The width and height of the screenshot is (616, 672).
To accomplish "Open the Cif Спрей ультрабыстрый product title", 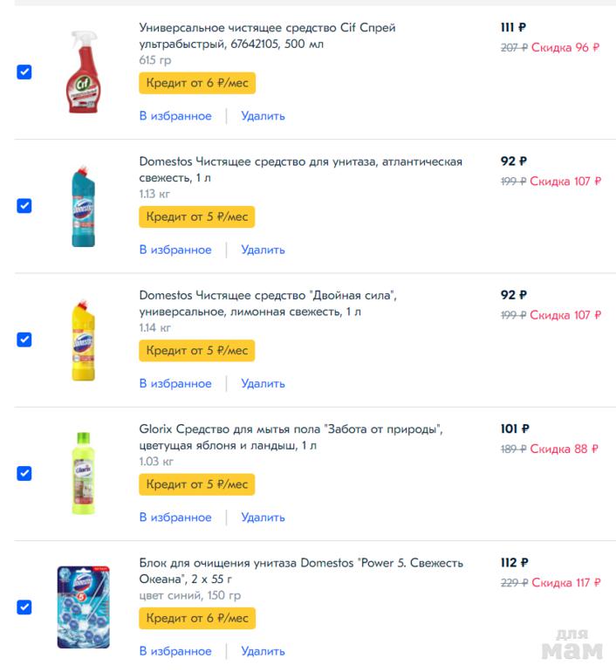I will coord(267,36).
